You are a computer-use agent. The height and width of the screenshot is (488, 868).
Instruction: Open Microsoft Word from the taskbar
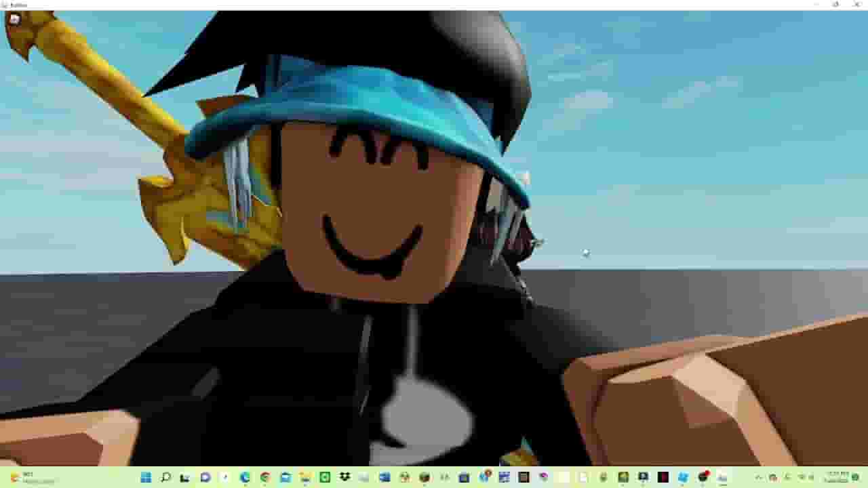click(384, 477)
